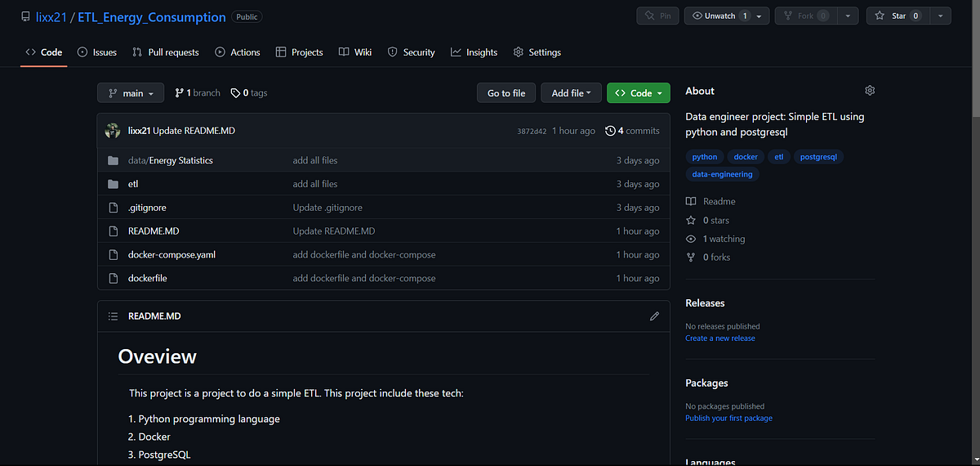Select the etl topic tag

point(779,157)
